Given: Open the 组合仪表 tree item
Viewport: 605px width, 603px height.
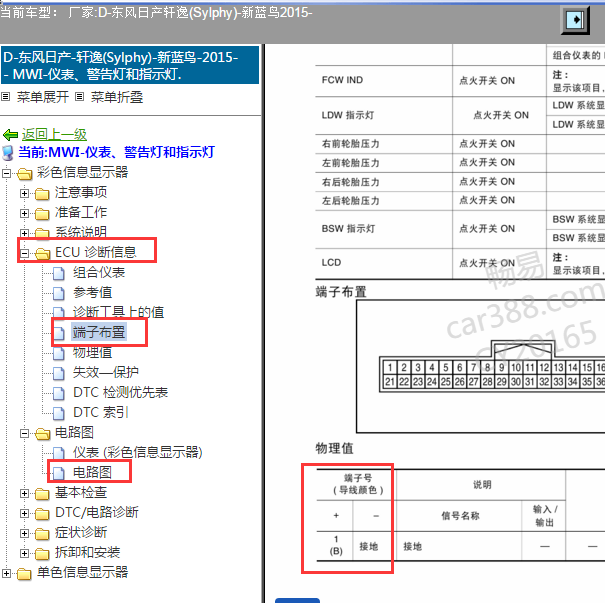Looking at the screenshot, I should click(x=99, y=272).
